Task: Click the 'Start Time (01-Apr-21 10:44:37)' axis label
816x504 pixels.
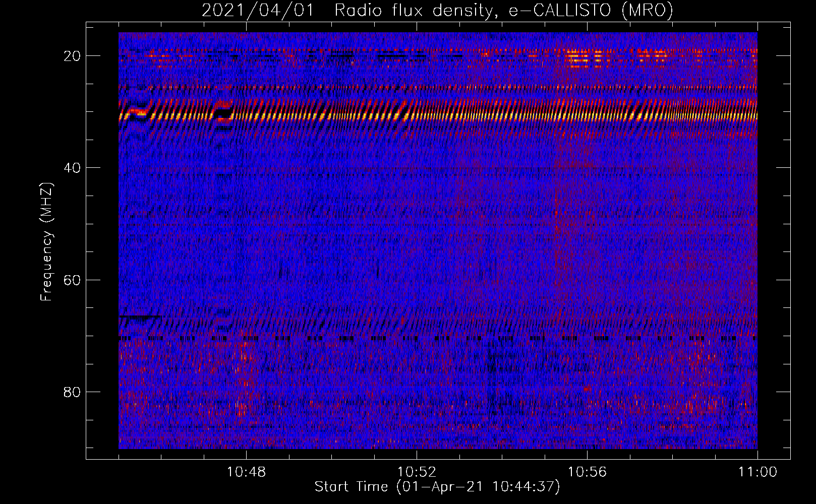Action: pos(437,487)
